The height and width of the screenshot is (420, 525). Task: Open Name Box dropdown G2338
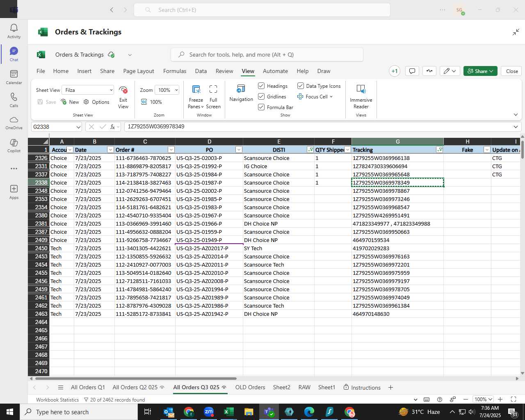click(78, 127)
